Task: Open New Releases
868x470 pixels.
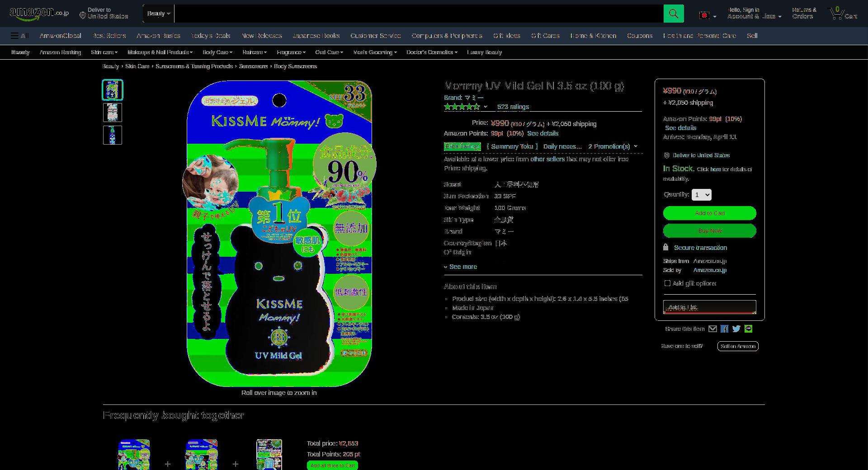Action: [x=261, y=36]
